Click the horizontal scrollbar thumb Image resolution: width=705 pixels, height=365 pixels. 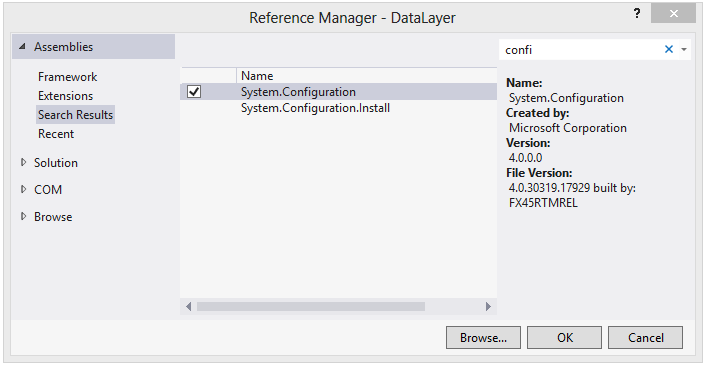point(311,307)
